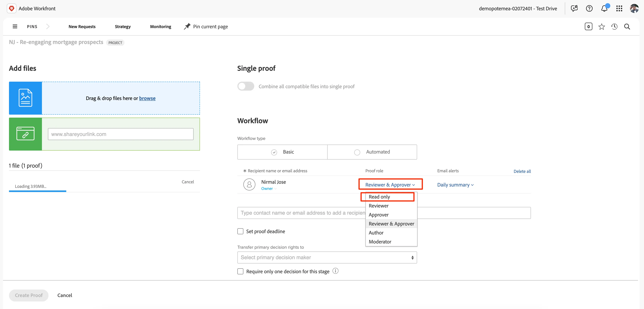The image size is (644, 309).
Task: Choose Reviewer & Approver in role list
Action: click(391, 224)
